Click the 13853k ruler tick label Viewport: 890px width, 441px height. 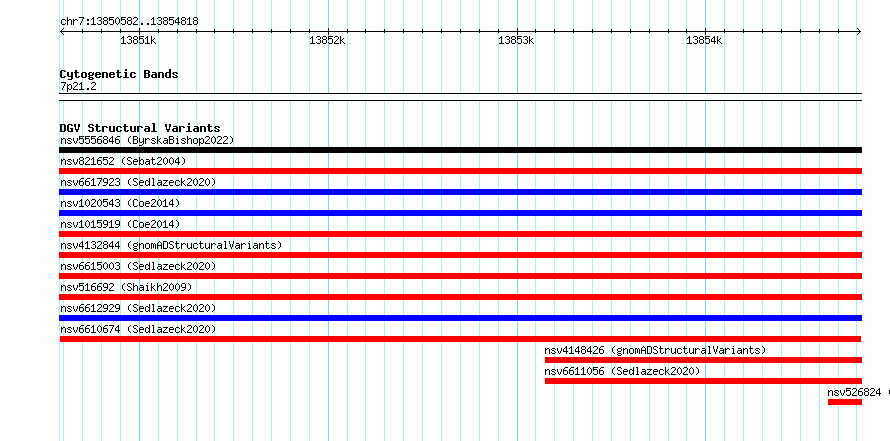pyautogui.click(x=517, y=40)
